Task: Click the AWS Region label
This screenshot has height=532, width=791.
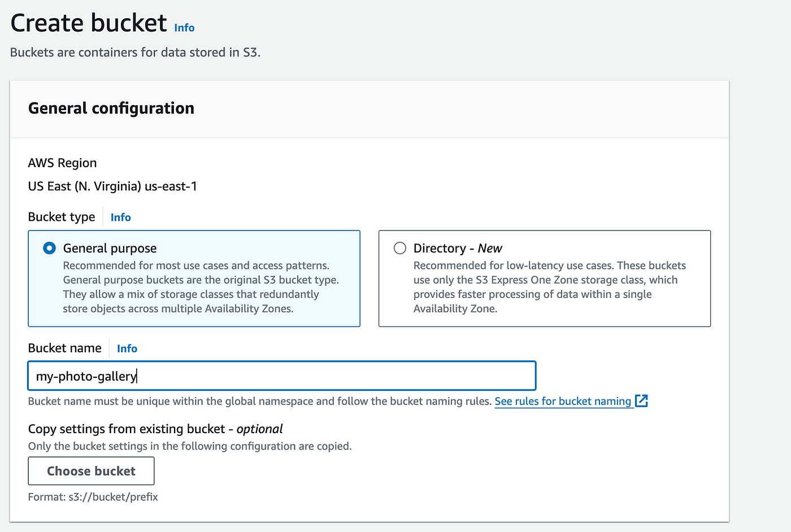Action: coord(62,163)
